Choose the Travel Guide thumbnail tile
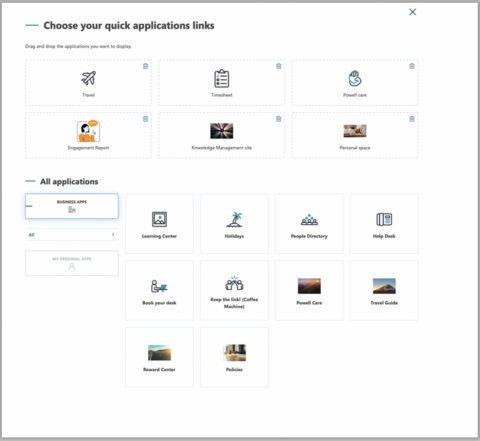Image resolution: width=480 pixels, height=441 pixels. pyautogui.click(x=384, y=290)
